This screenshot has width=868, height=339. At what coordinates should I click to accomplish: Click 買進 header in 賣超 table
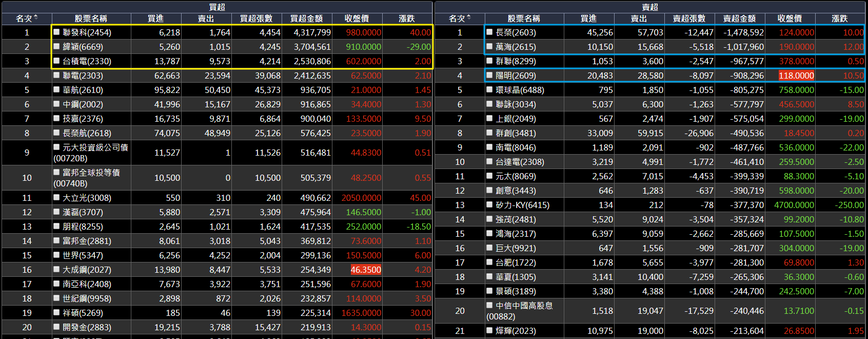[x=588, y=18]
